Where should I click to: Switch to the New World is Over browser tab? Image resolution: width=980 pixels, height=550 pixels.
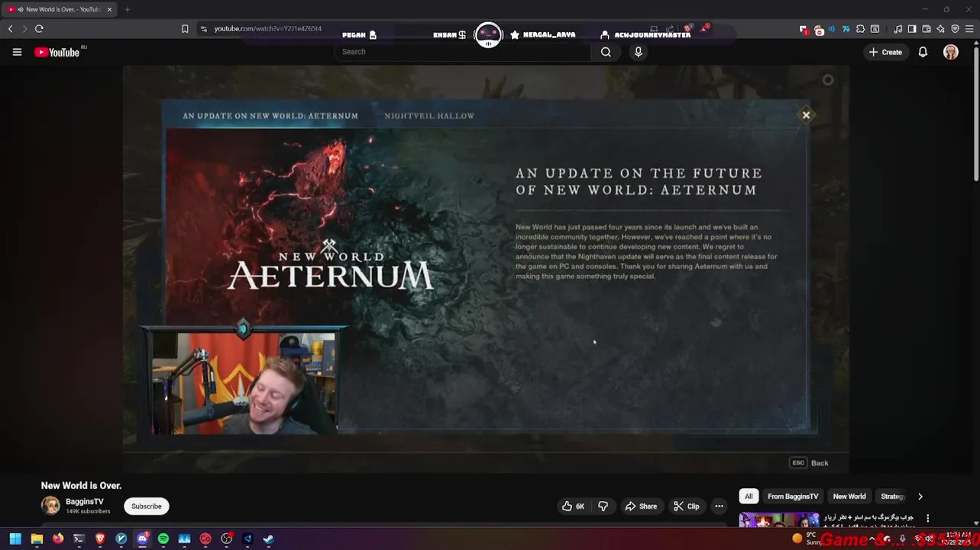(60, 9)
